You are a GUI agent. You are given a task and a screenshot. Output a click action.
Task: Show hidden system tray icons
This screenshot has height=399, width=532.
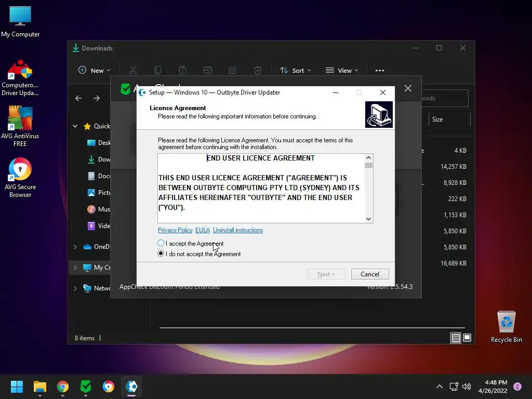tap(440, 387)
